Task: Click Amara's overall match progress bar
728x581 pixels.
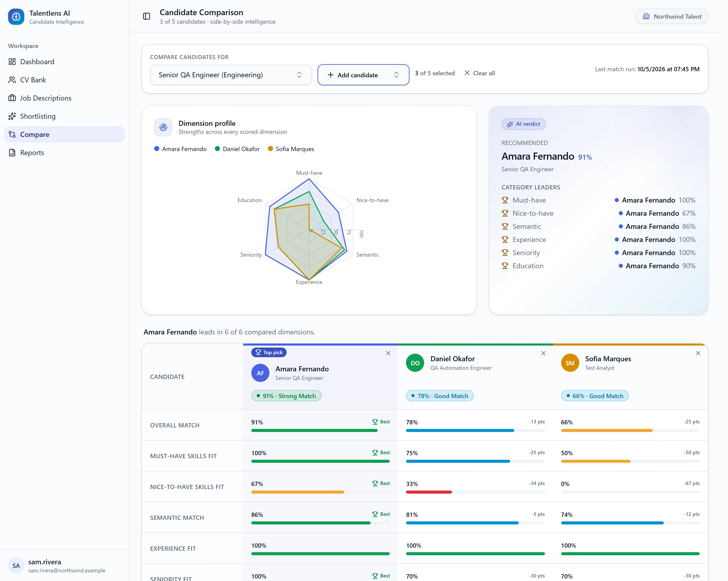Action: (321, 430)
